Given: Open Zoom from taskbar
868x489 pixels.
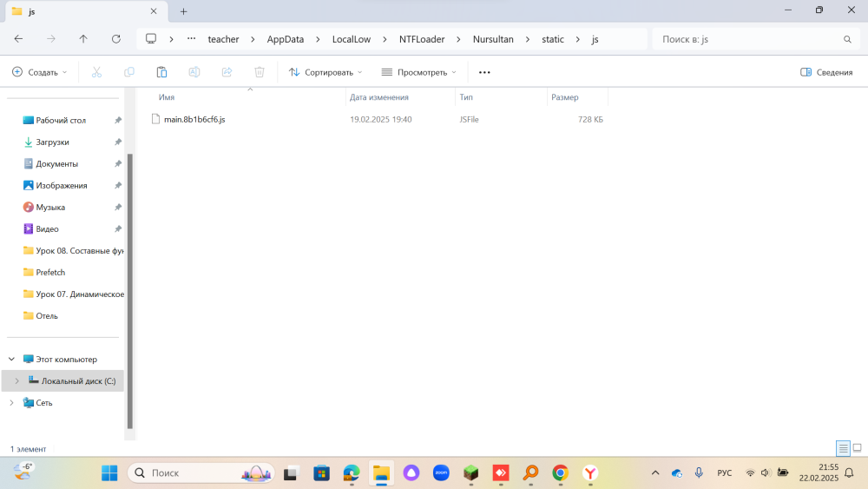Looking at the screenshot, I should tap(441, 473).
